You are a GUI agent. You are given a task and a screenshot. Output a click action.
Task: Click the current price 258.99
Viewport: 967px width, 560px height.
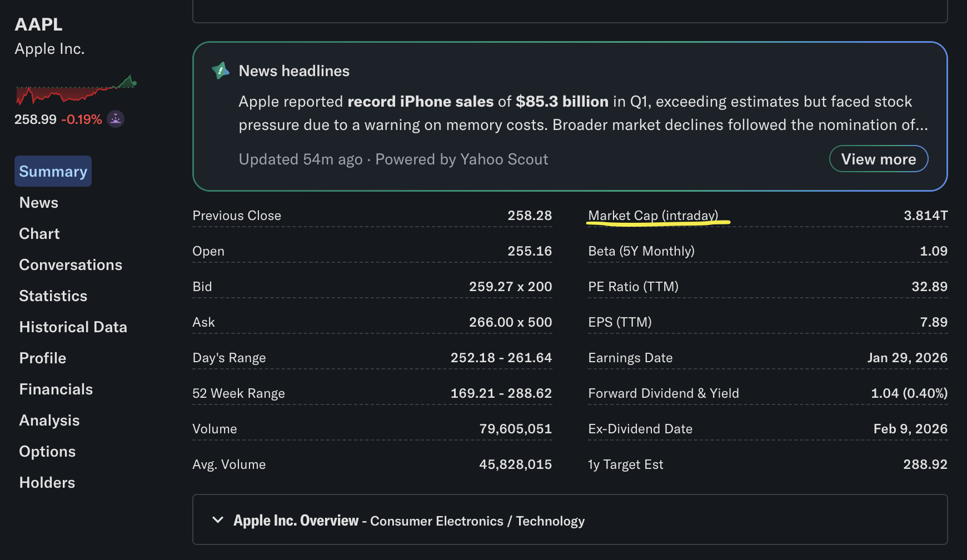[36, 119]
